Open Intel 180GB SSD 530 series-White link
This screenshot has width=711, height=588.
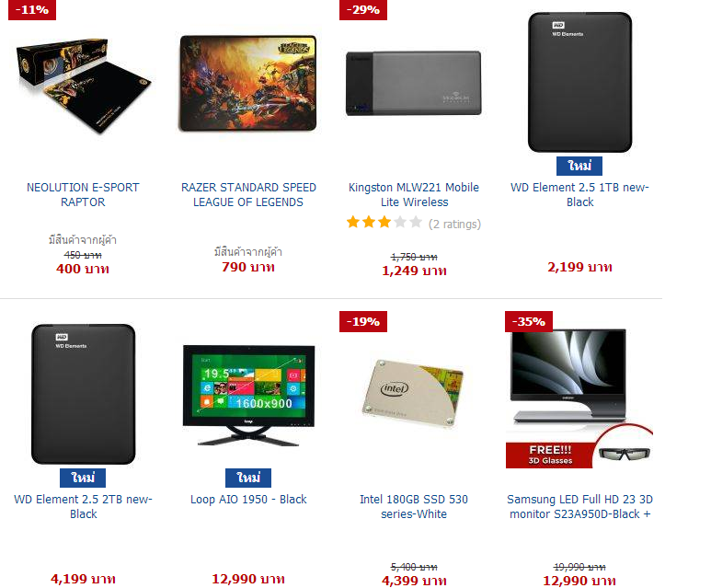pyautogui.click(x=414, y=506)
